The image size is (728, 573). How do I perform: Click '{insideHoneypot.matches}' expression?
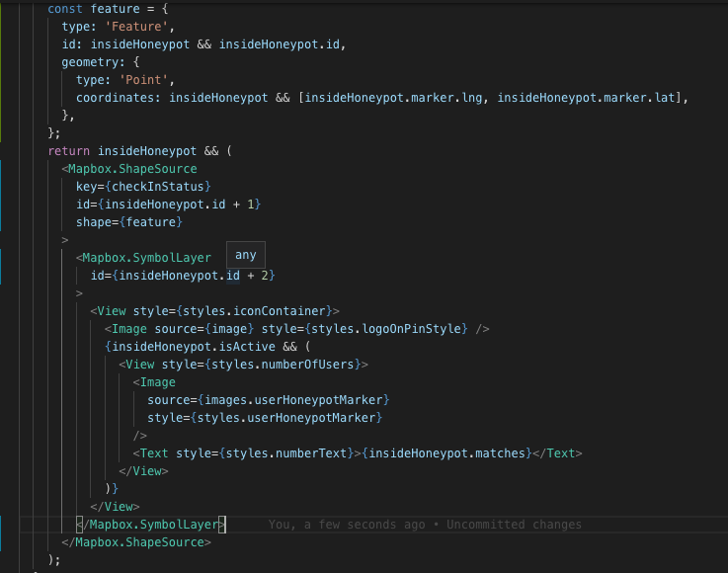446,453
